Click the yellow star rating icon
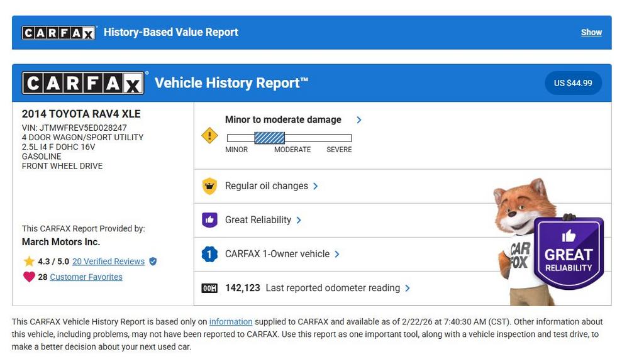Image resolution: width=644 pixels, height=364 pixels. (29, 262)
